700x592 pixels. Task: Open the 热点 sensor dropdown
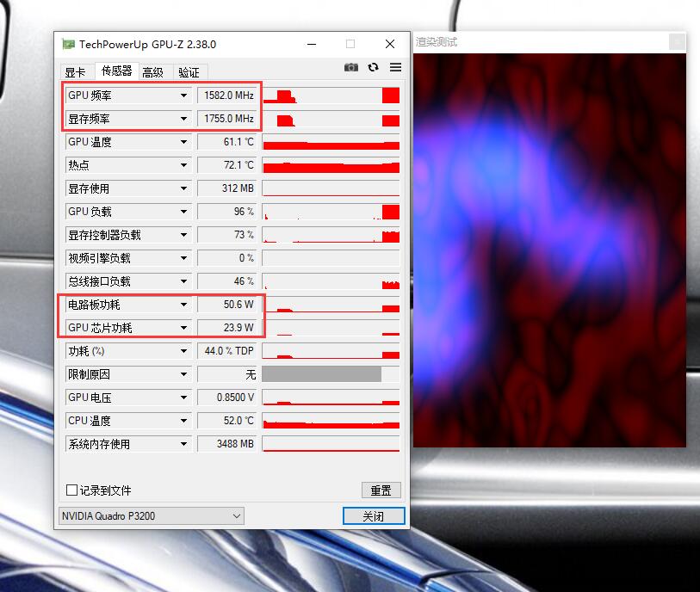tap(183, 165)
